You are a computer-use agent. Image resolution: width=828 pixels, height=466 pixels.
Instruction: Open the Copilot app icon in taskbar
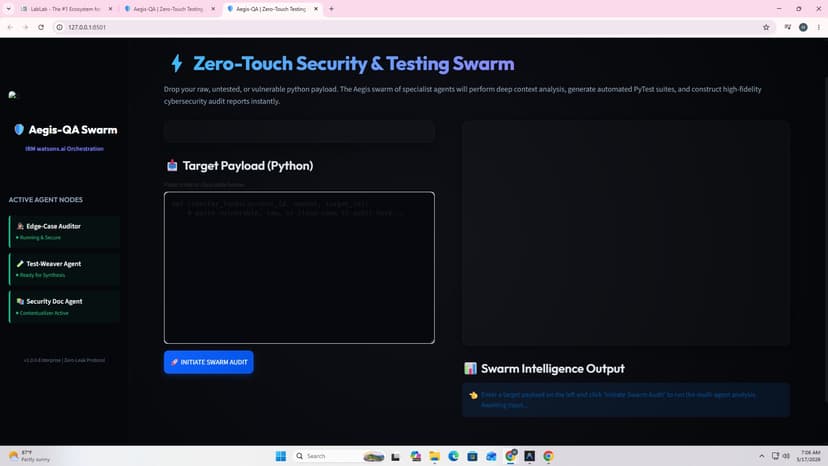(x=416, y=456)
